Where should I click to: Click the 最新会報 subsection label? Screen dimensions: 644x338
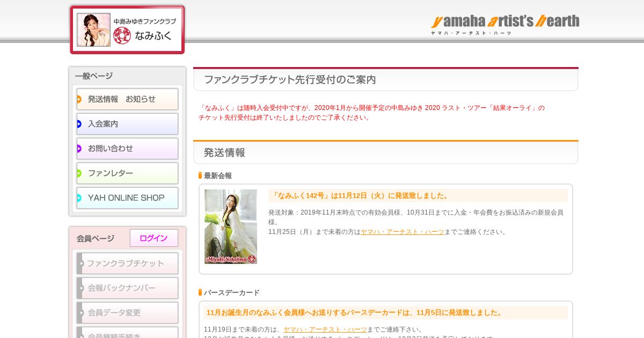[218, 175]
